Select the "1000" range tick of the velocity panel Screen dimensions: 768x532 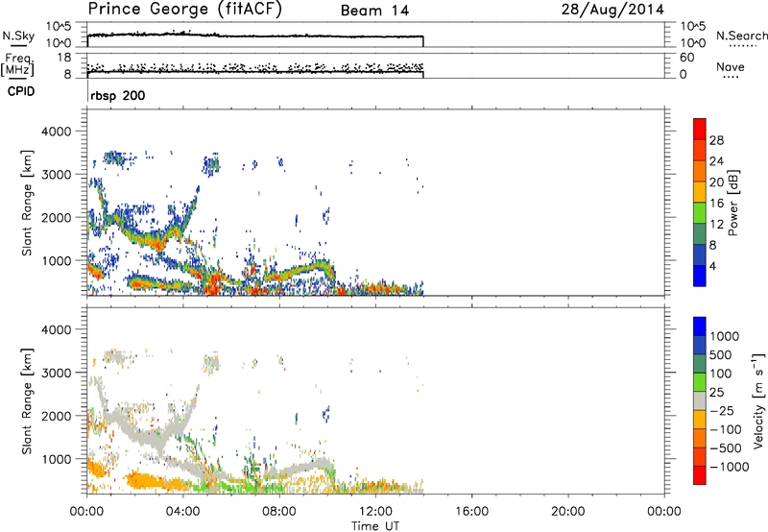56,459
